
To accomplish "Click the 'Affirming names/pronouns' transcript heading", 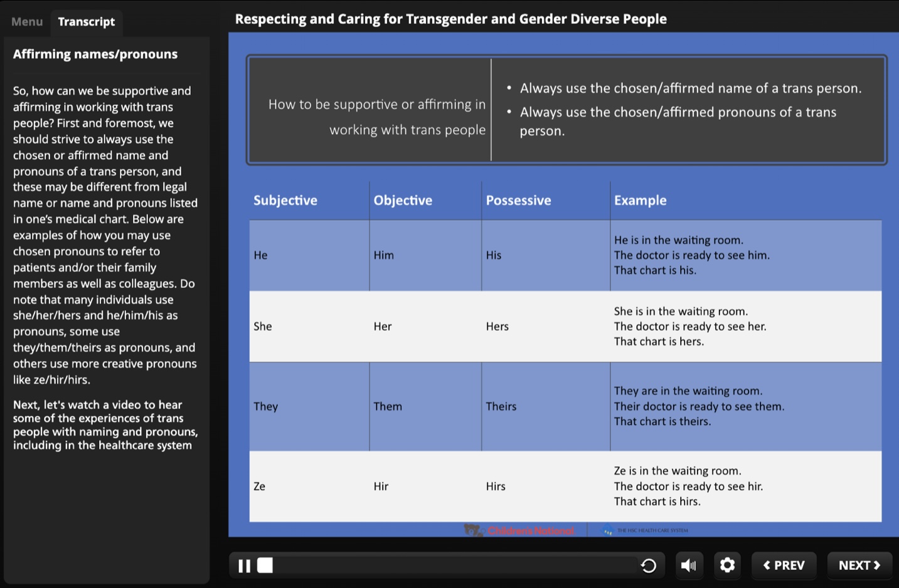I will (95, 55).
